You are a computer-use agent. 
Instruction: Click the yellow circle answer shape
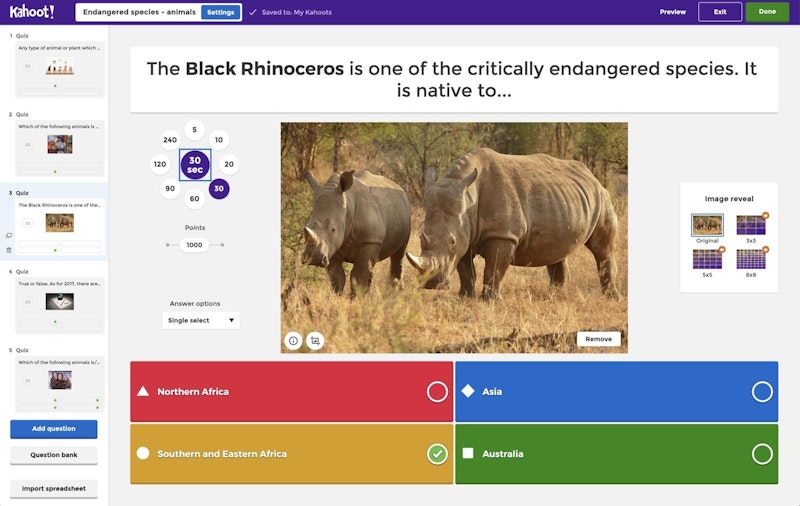143,453
